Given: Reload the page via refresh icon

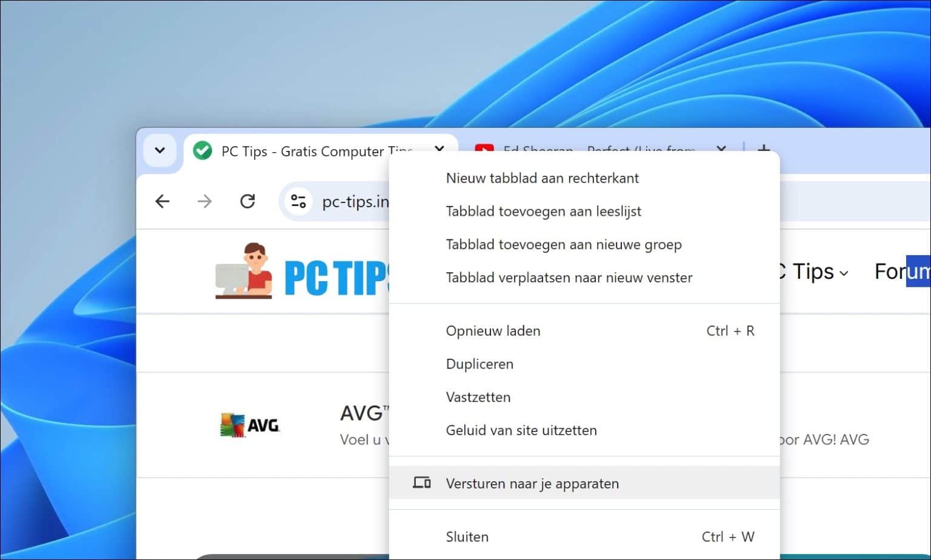Looking at the screenshot, I should tap(247, 201).
